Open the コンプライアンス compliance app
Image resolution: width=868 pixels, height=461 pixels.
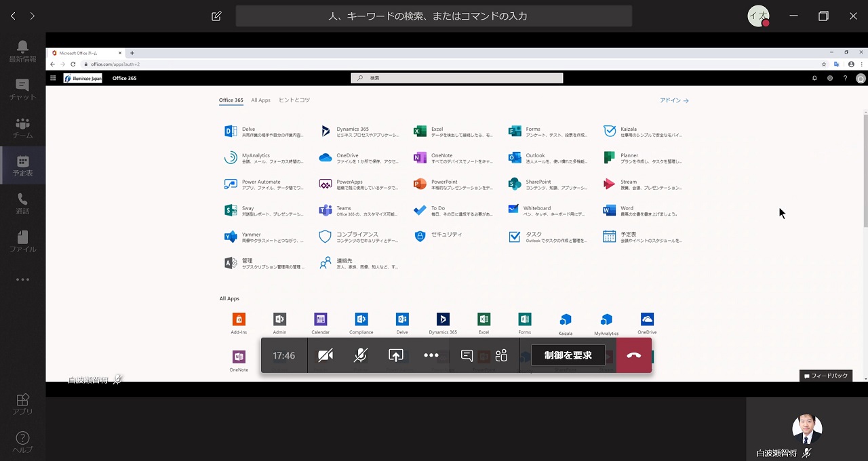358,237
